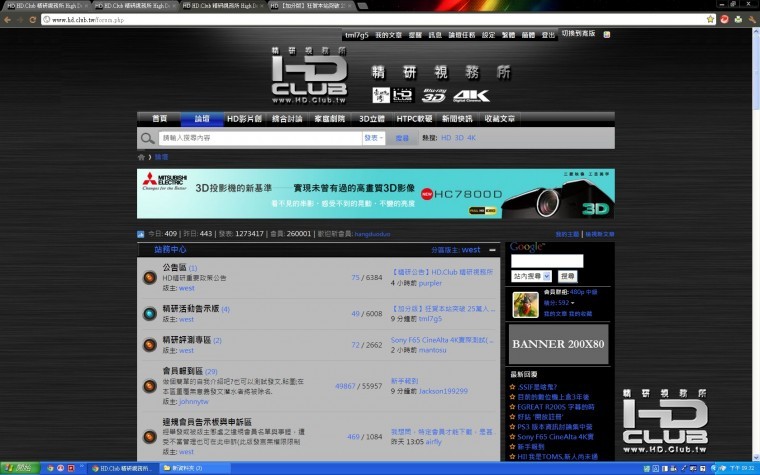Click the page's vertical scrollbar
The width and height of the screenshot is (760, 475).
click(756, 242)
